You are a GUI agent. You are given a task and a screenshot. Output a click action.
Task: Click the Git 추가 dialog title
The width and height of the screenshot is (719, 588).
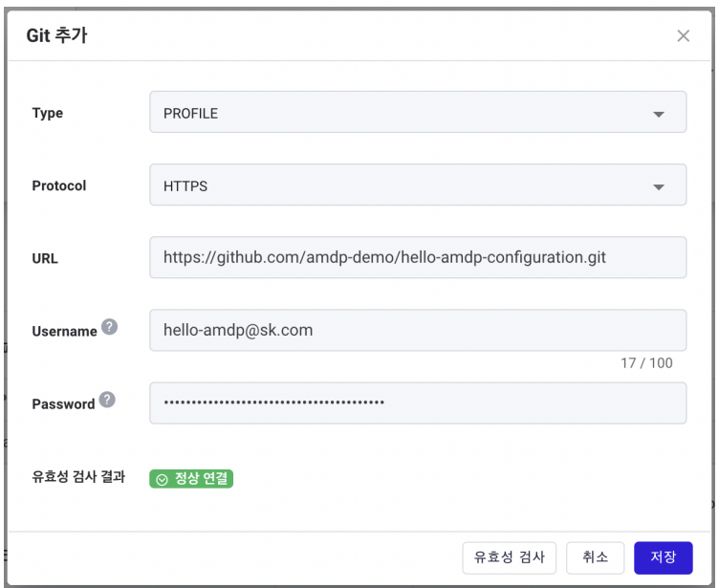(56, 35)
